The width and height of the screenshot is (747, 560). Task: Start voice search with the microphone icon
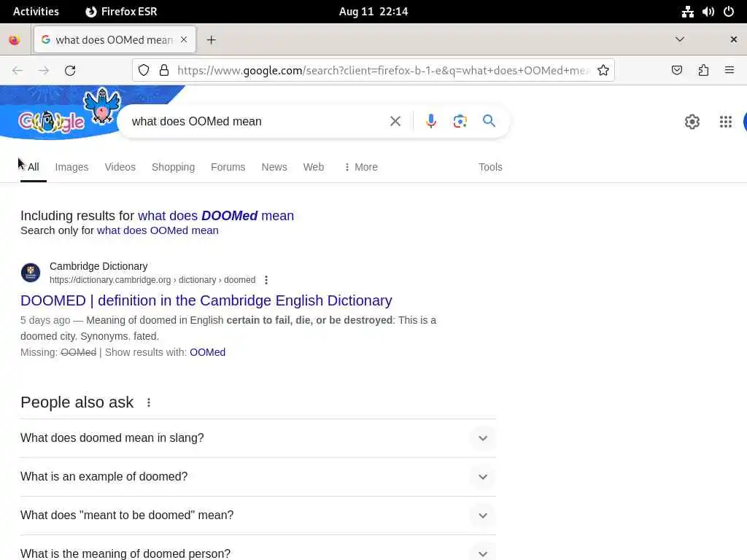(431, 122)
